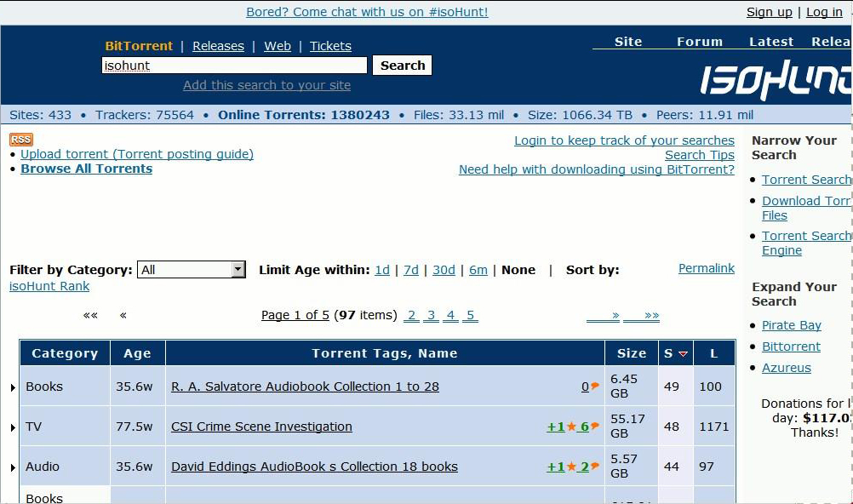Viewport: 853px width, 504px height.
Task: Toggle sort direction with the Seeds column arrow
Action: (x=683, y=352)
